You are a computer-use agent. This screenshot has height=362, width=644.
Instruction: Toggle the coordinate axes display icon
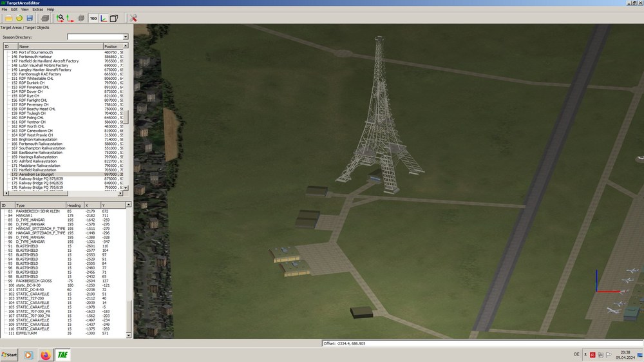click(x=104, y=18)
